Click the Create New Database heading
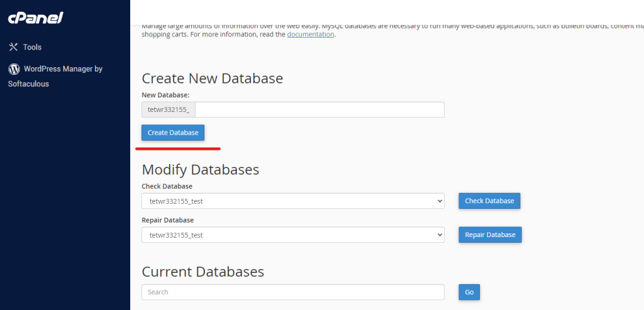 point(212,79)
